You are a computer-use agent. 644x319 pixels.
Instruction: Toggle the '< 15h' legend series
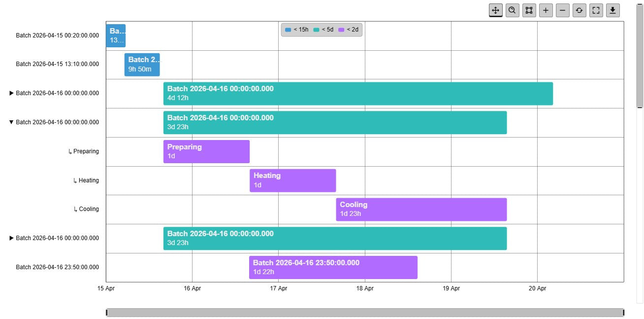[x=297, y=30]
